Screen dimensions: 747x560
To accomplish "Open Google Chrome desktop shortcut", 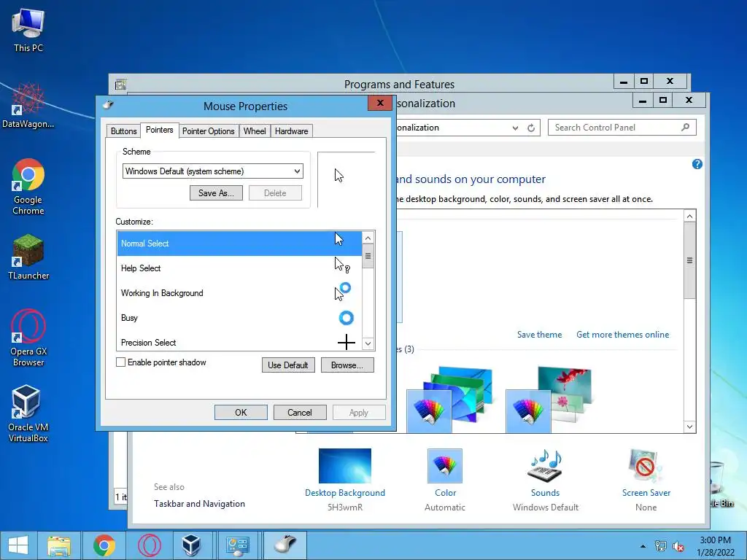I will coord(28,187).
